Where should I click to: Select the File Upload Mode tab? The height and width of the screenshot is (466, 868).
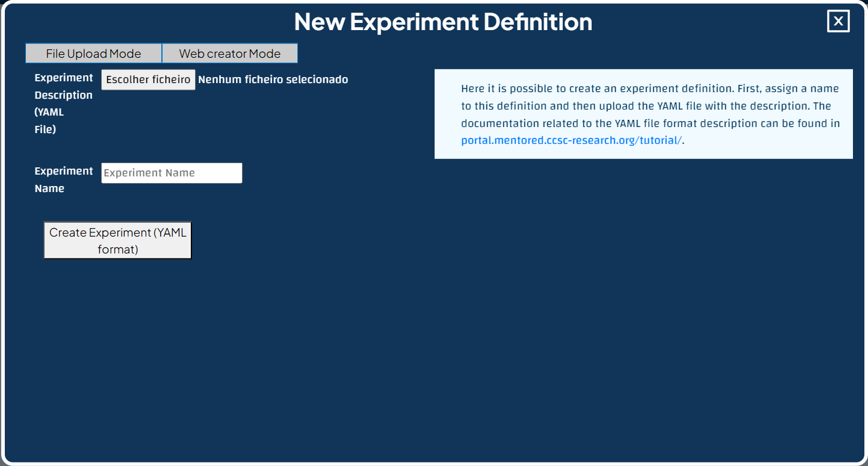93,53
